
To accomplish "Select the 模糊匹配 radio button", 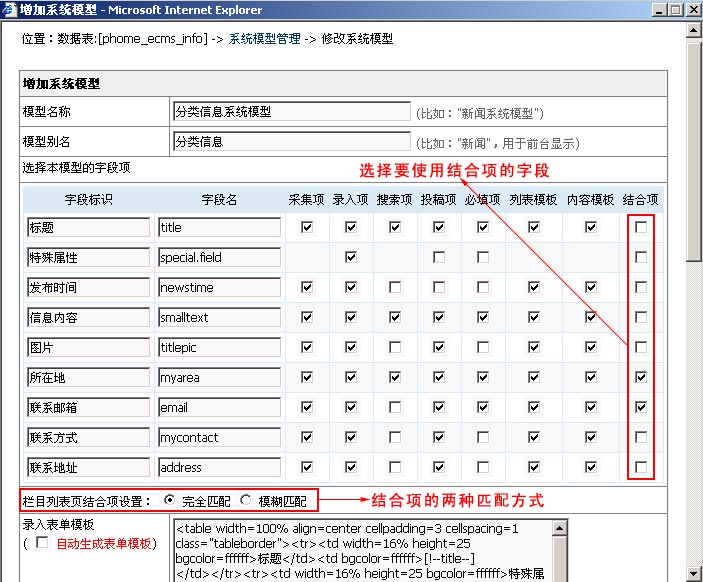I will [246, 499].
